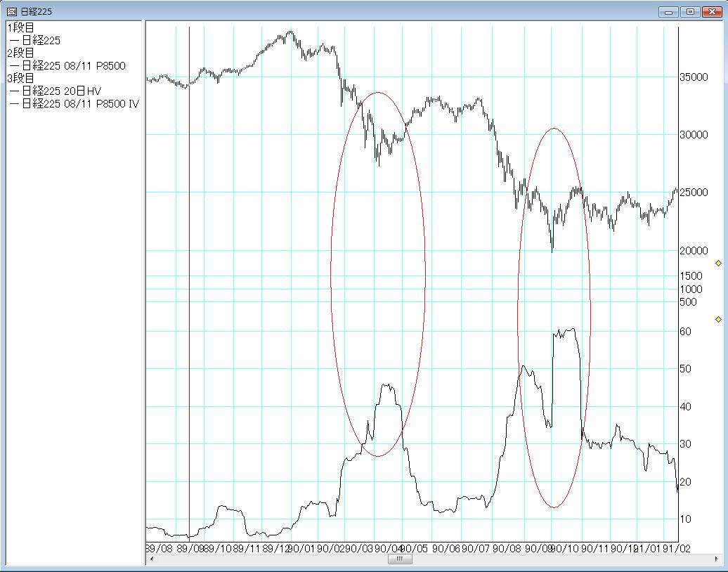Click the lower yellow diamond marker
728x572 pixels.
click(x=718, y=319)
